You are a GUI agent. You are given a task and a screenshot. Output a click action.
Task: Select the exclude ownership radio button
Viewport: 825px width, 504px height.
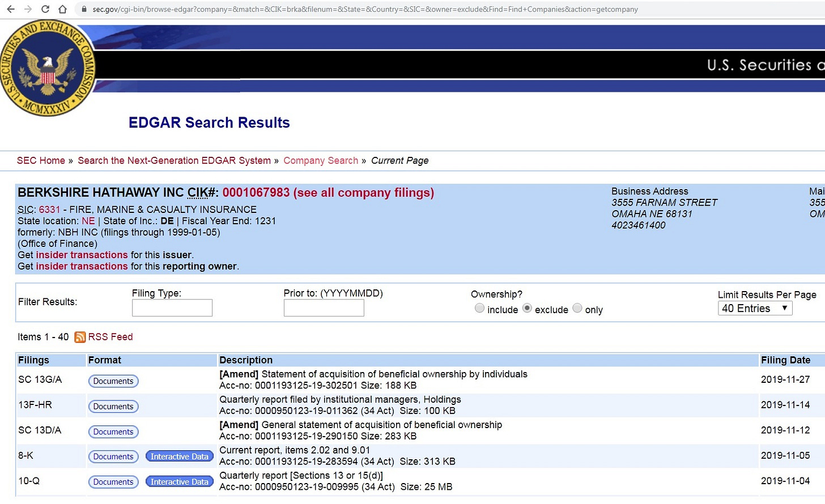pyautogui.click(x=527, y=308)
